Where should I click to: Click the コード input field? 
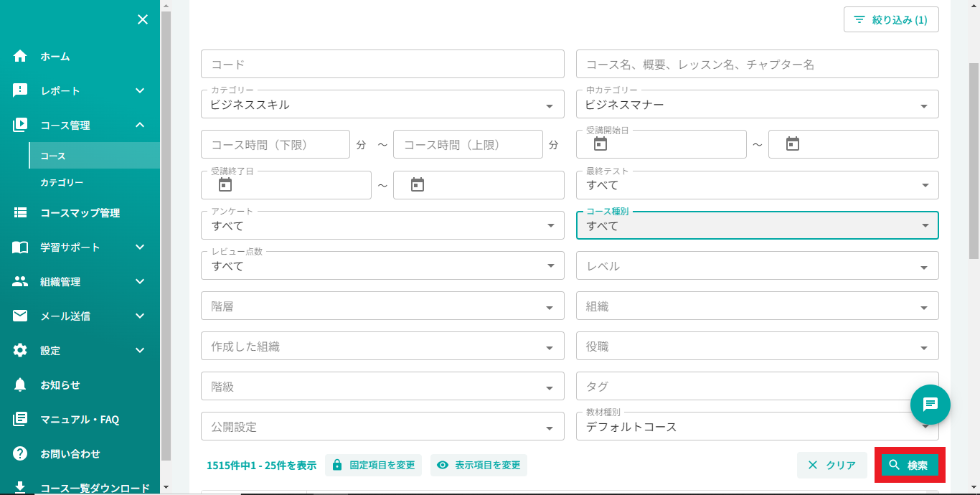(x=382, y=64)
